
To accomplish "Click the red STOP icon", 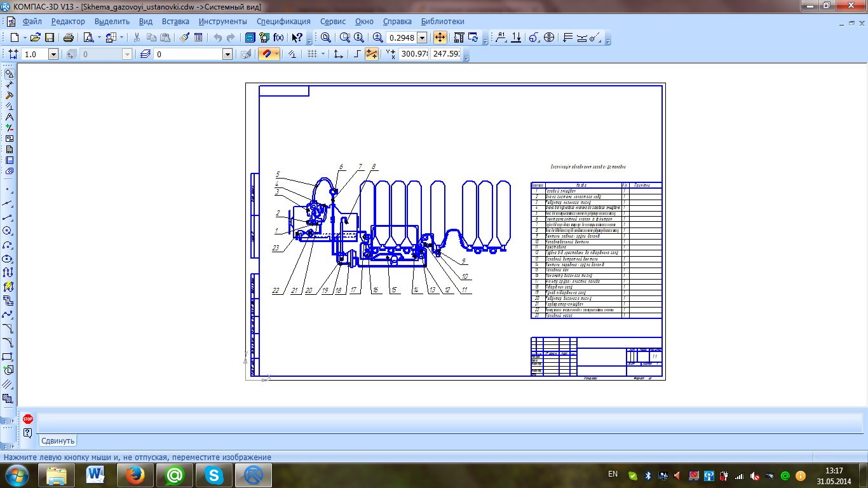I will (27, 419).
